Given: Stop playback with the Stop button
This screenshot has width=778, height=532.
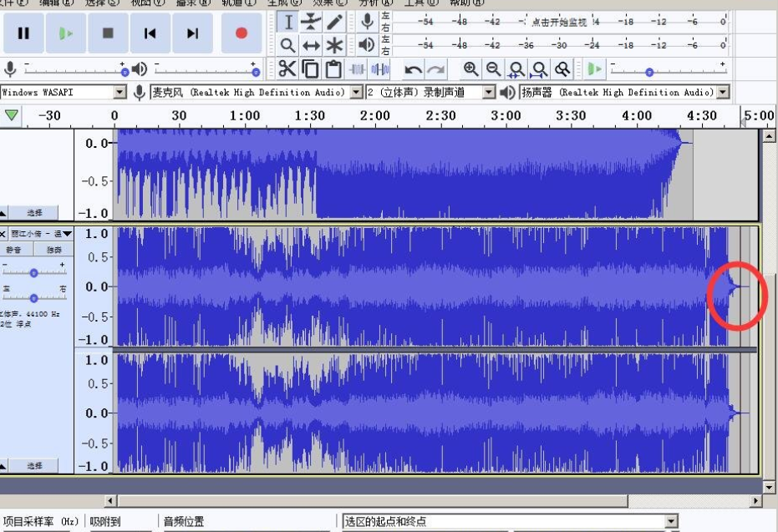Looking at the screenshot, I should click(x=108, y=33).
